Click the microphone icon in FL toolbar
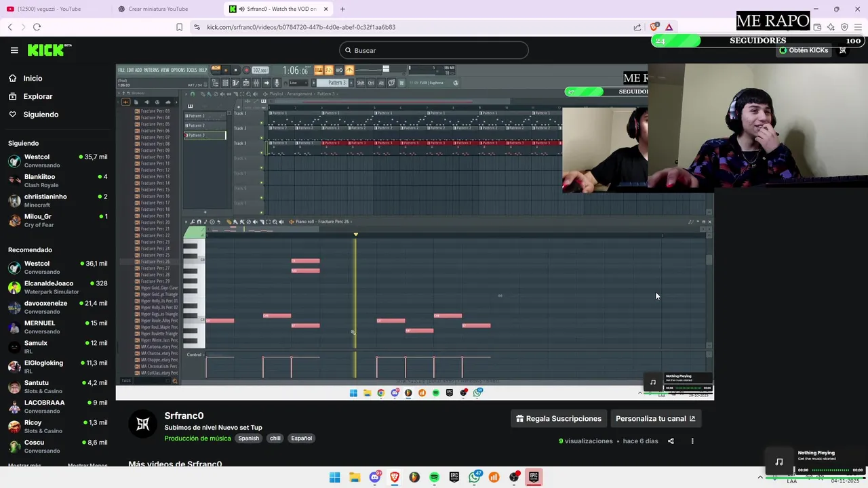This screenshot has width=868, height=488. pyautogui.click(x=277, y=83)
